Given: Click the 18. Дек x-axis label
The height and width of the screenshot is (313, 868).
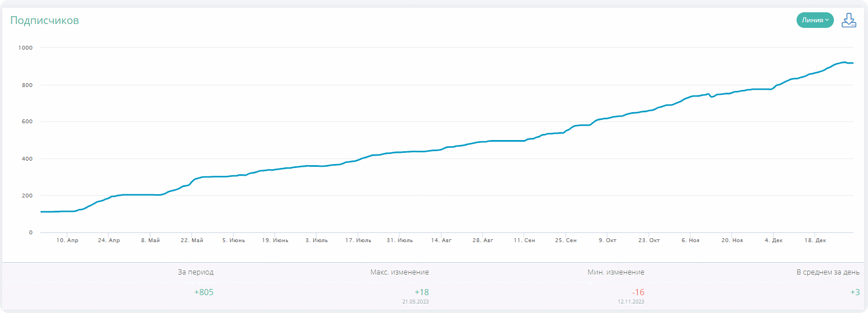Looking at the screenshot, I should click(x=814, y=240).
